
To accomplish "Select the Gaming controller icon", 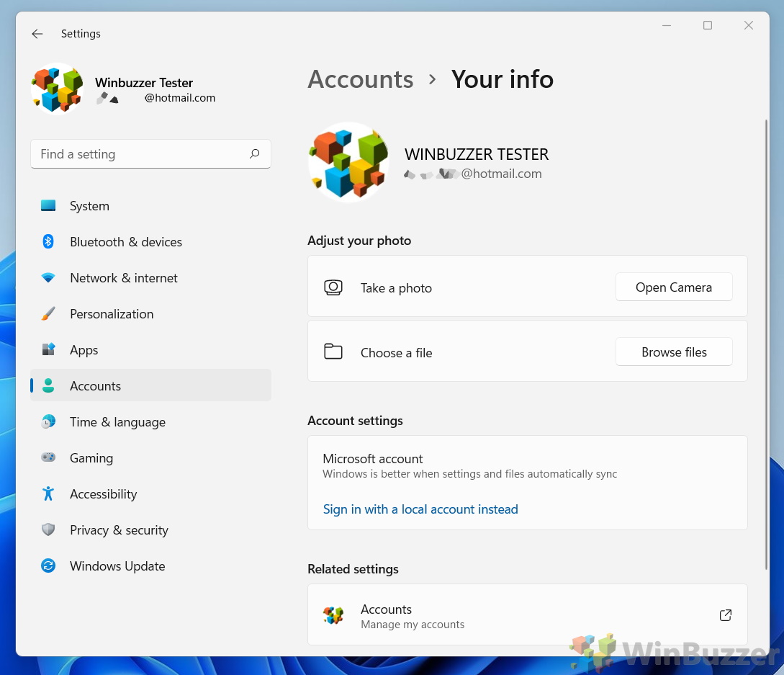I will (x=48, y=458).
